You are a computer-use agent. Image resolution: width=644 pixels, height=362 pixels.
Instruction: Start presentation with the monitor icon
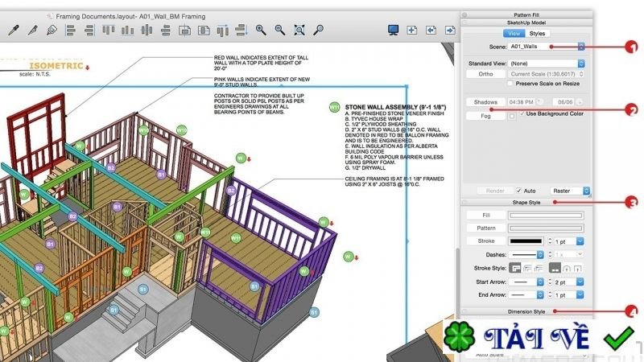pos(393,30)
